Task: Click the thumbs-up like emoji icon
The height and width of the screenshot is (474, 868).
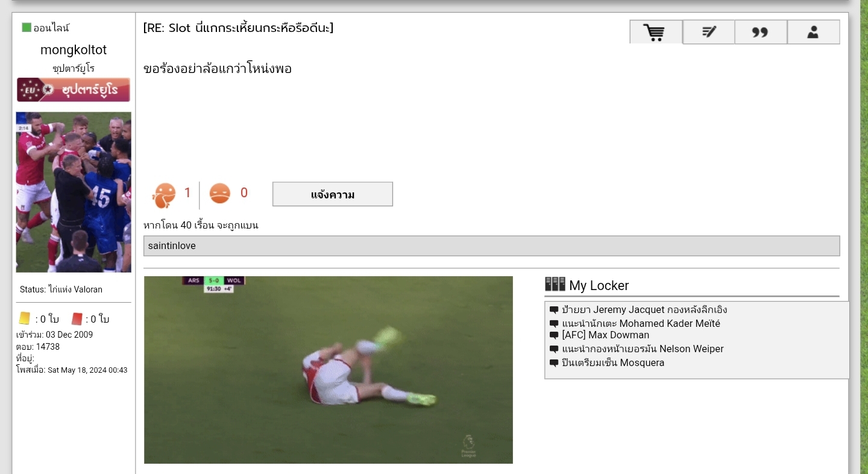Action: [164, 194]
